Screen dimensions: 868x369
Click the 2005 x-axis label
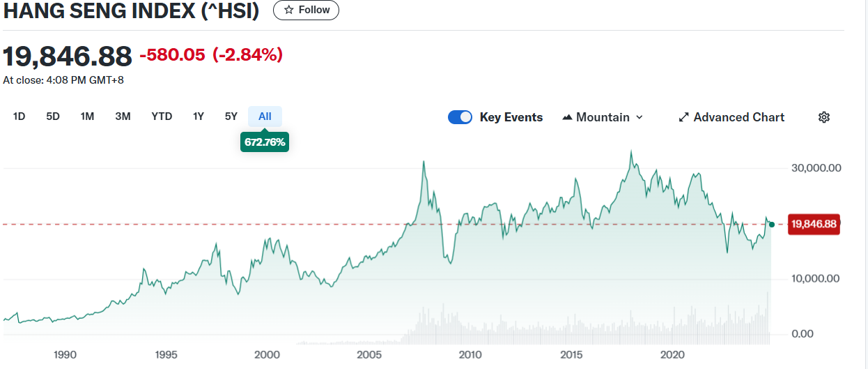click(x=369, y=354)
